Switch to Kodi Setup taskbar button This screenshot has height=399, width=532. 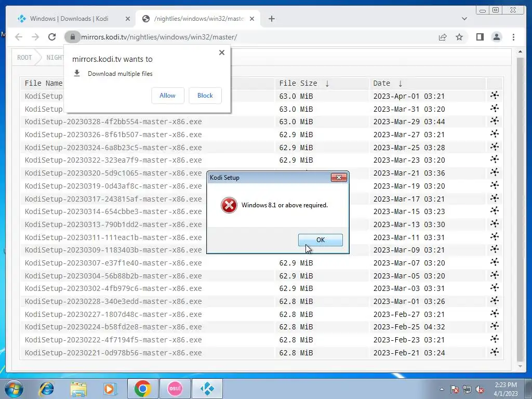pos(207,389)
